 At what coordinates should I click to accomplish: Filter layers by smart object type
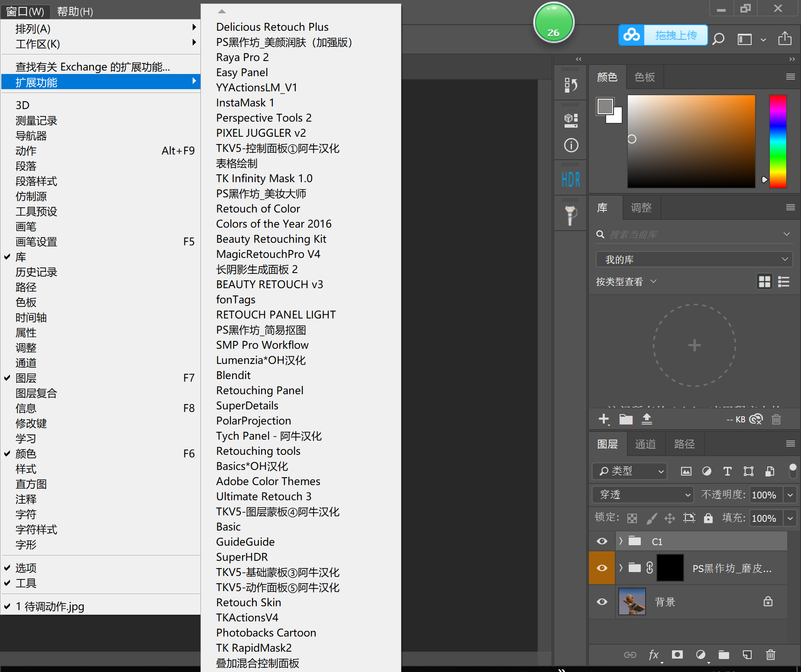point(770,471)
